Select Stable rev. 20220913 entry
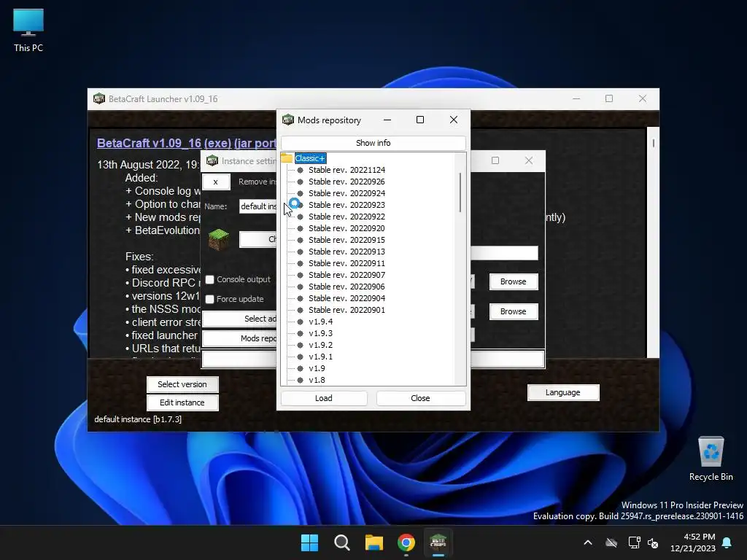747x560 pixels. click(x=347, y=252)
